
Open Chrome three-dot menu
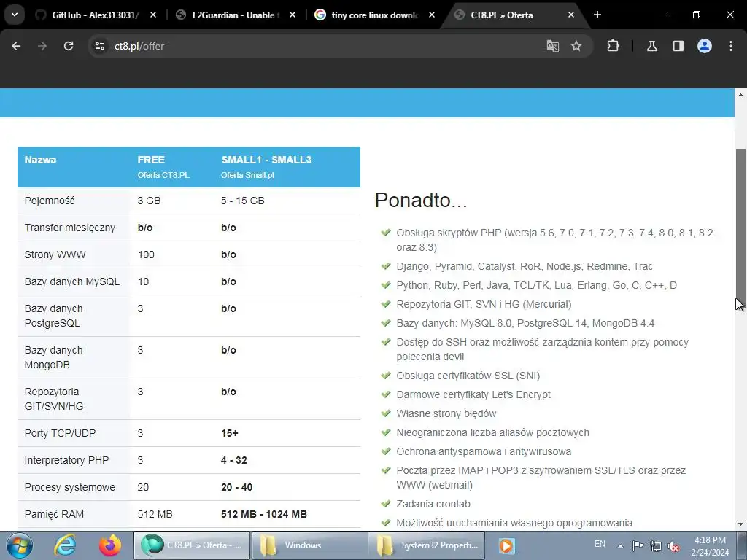tap(731, 46)
